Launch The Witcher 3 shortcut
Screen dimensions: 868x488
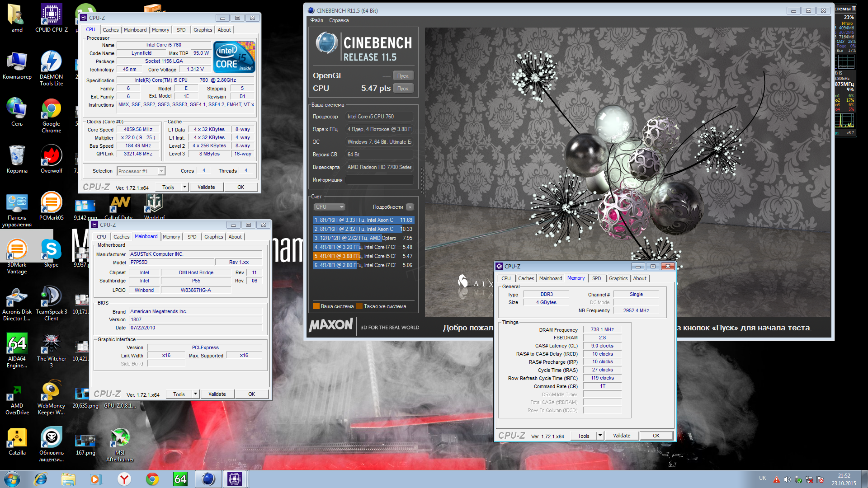[52, 351]
